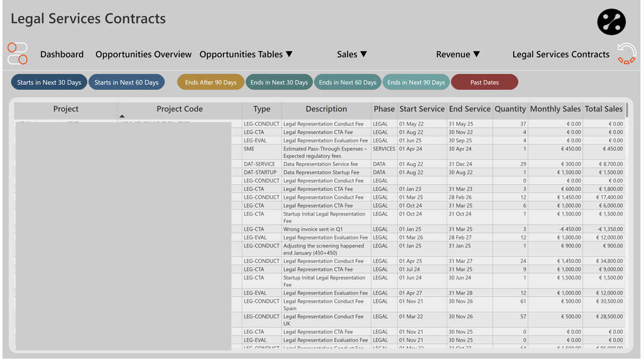644x362 pixels.
Task: Click the reset curved-arrow icon
Action: [626, 53]
